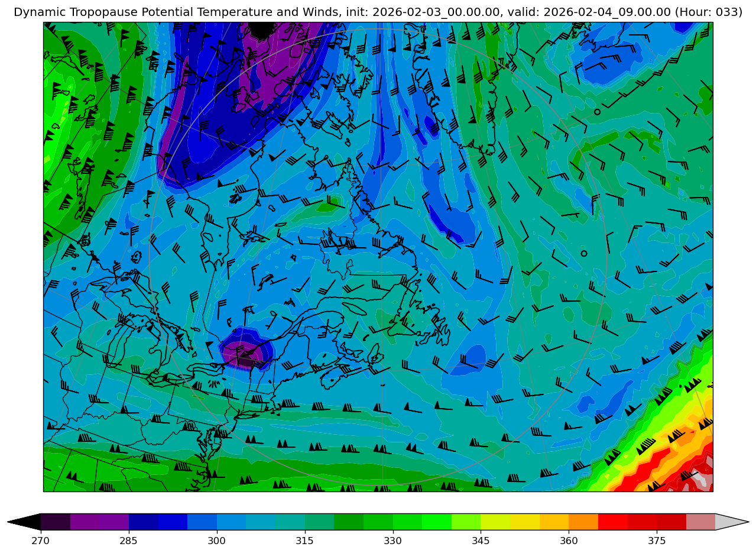The image size is (756, 553).
Task: Click the small purple cold pool in map center-left
Action: (244, 353)
